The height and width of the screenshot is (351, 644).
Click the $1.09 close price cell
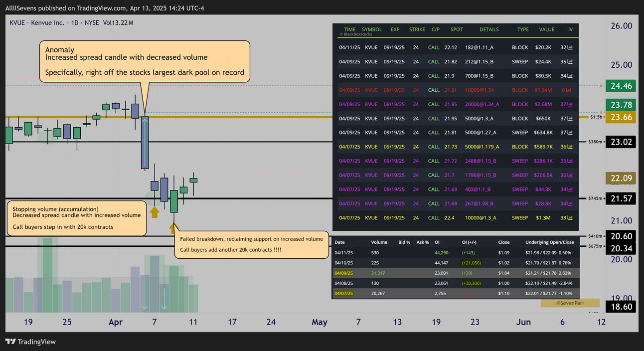(x=504, y=253)
